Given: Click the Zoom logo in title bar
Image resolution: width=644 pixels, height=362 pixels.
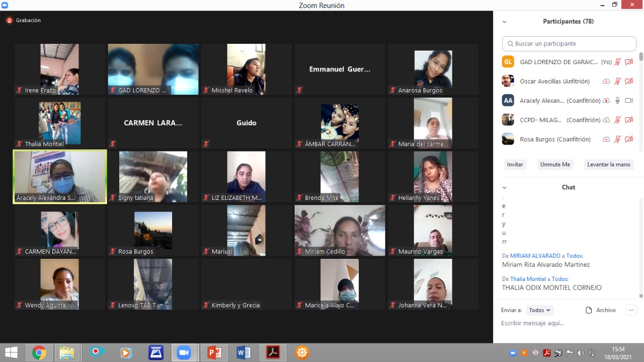Looking at the screenshot, I should point(6,5).
